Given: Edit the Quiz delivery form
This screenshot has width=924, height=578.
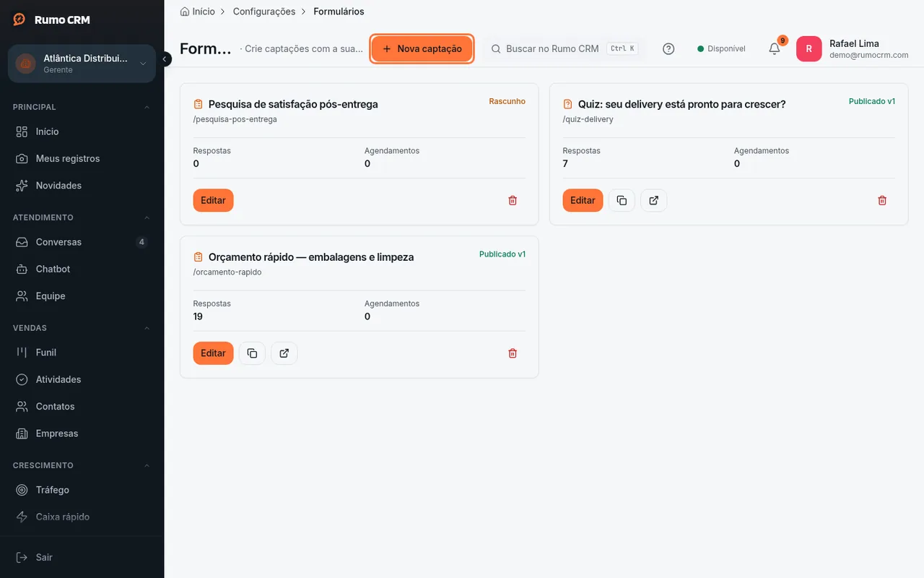Looking at the screenshot, I should tap(583, 200).
